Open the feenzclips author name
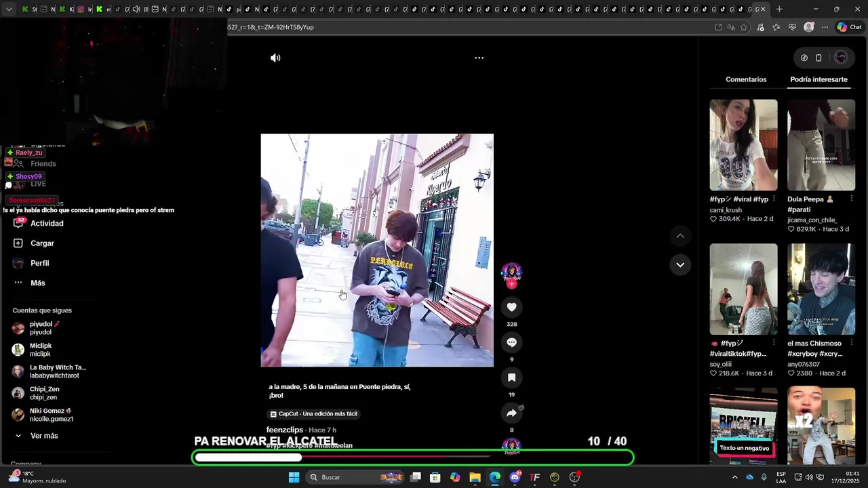The height and width of the screenshot is (488, 868). (285, 430)
